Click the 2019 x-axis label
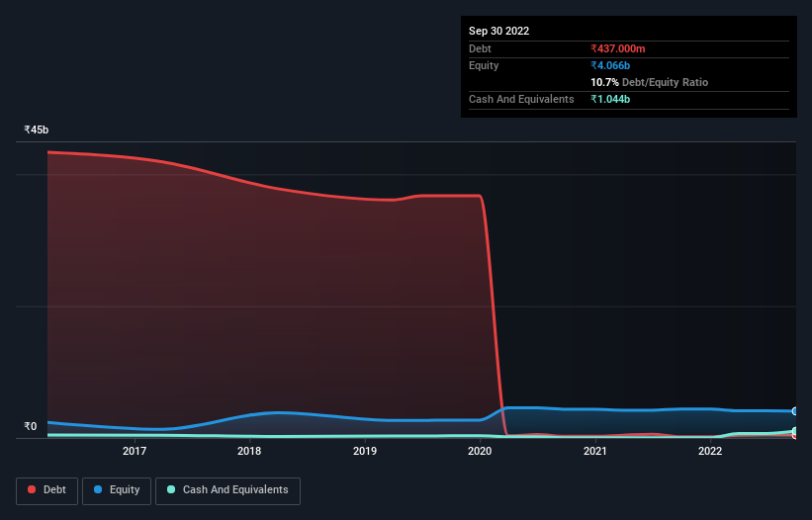The image size is (812, 520). click(x=365, y=451)
